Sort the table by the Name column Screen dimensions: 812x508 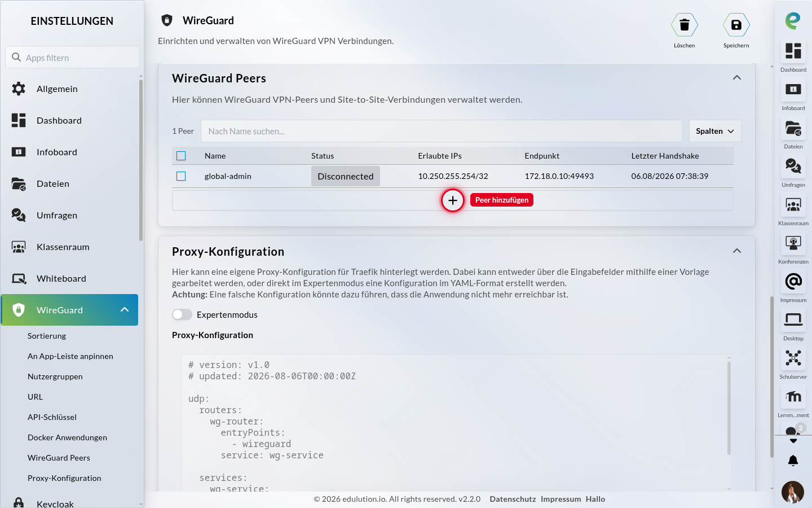click(x=215, y=156)
